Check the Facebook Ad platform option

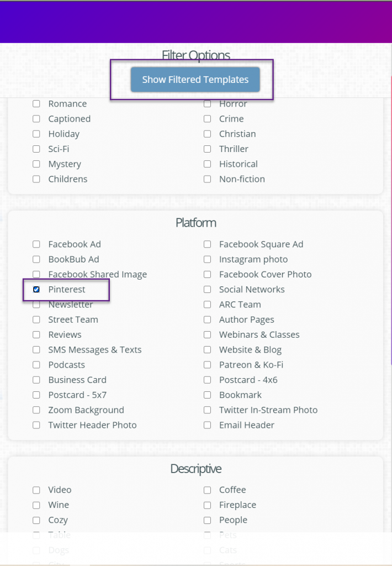(x=36, y=244)
